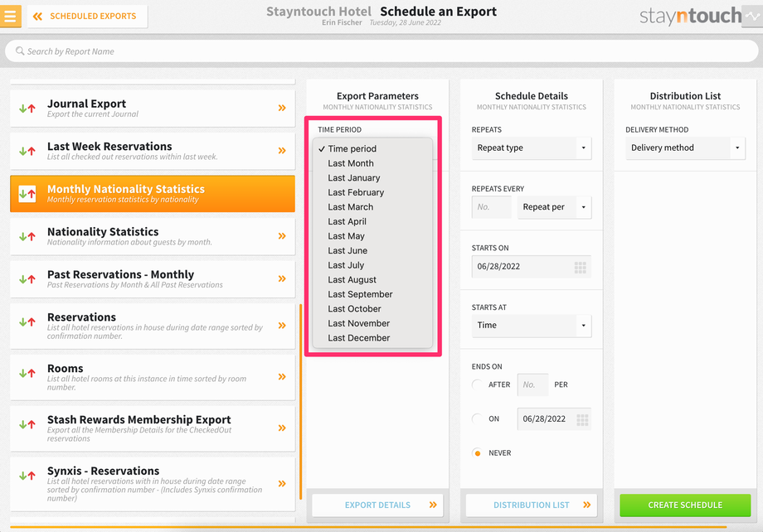Click the Distribution List button
This screenshot has height=532, width=763.
coord(532,505)
